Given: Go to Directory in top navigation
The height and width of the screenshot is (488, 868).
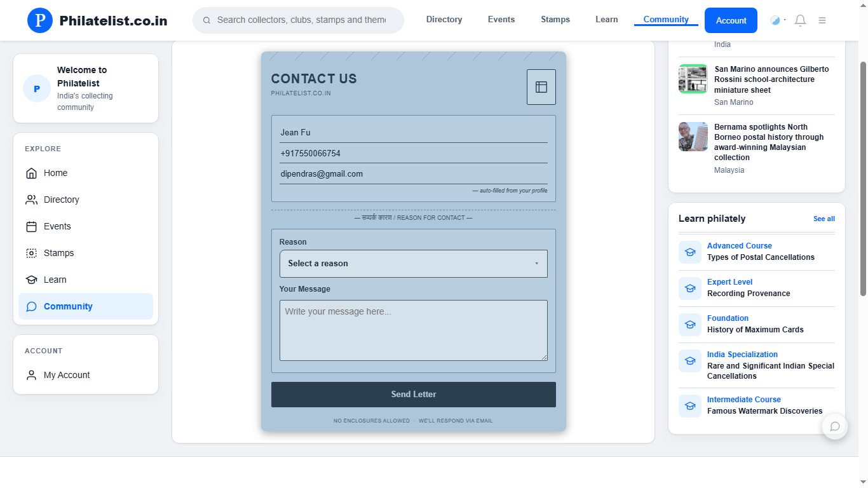Looking at the screenshot, I should pos(444,20).
